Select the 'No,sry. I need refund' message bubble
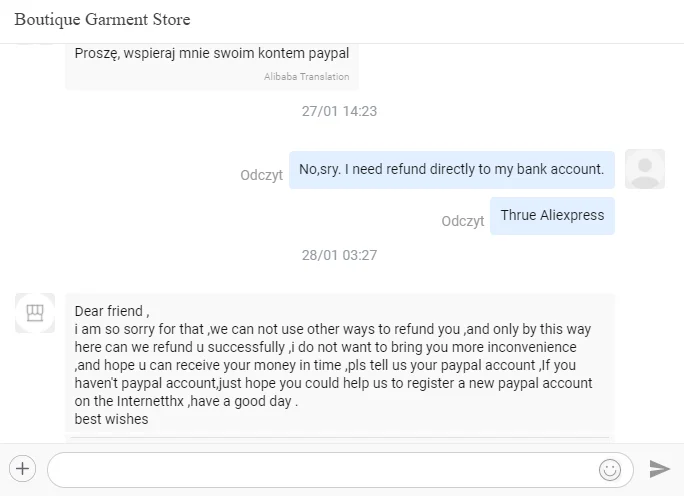The width and height of the screenshot is (684, 496). (451, 169)
